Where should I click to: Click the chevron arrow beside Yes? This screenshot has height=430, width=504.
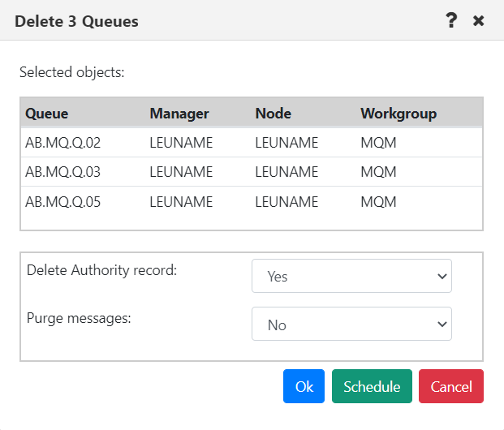442,277
